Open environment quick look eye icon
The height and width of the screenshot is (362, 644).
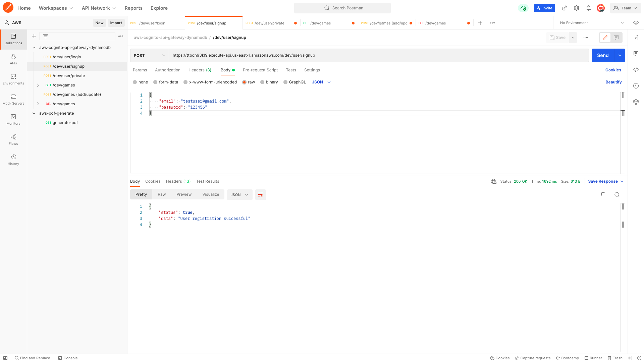point(636,23)
